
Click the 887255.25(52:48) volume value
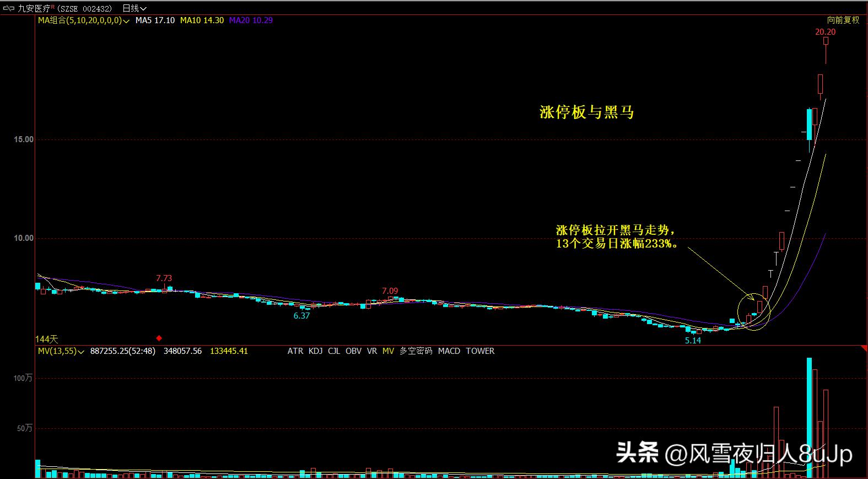pyautogui.click(x=123, y=351)
